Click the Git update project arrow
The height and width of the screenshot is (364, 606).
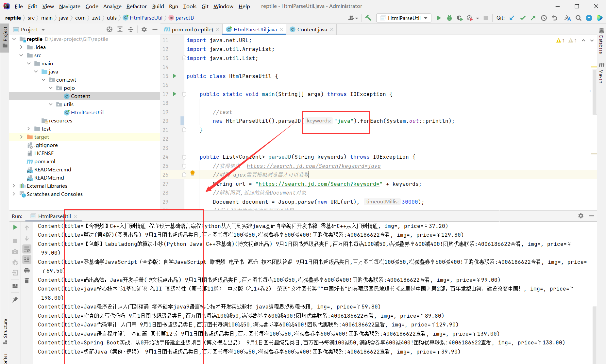pos(512,18)
